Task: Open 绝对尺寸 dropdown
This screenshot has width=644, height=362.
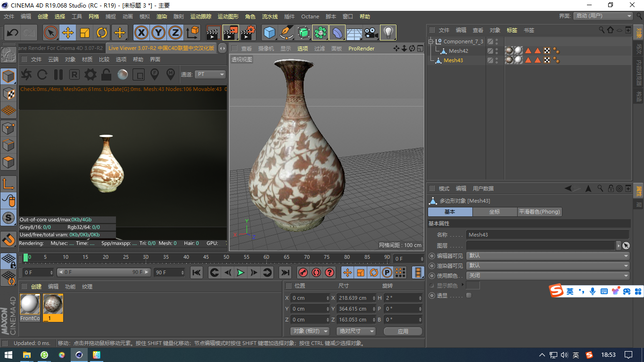Action: point(356,331)
